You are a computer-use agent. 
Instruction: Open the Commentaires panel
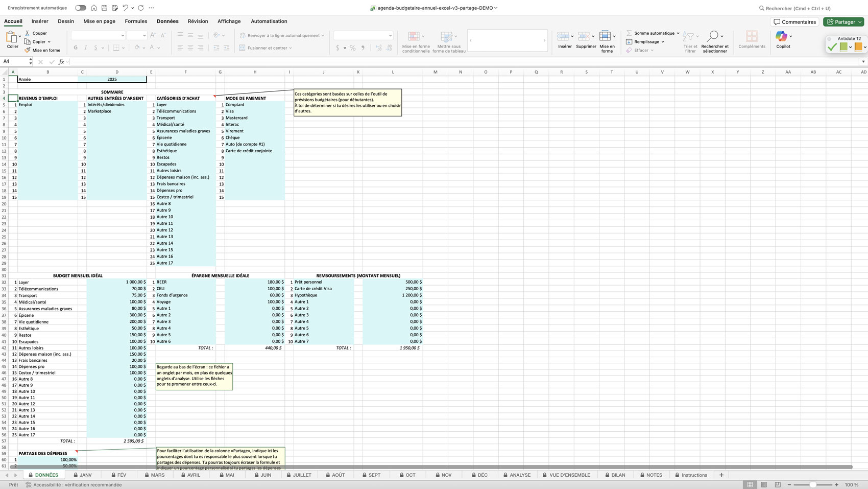pyautogui.click(x=794, y=21)
